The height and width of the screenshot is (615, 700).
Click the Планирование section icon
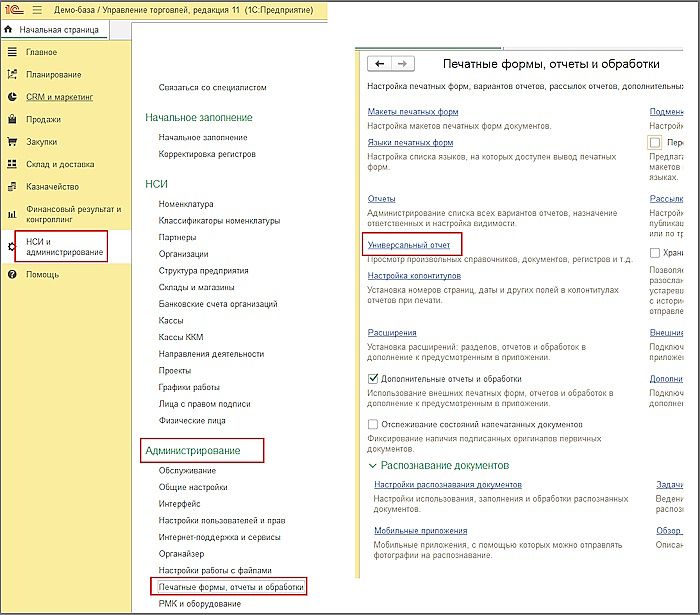point(12,74)
